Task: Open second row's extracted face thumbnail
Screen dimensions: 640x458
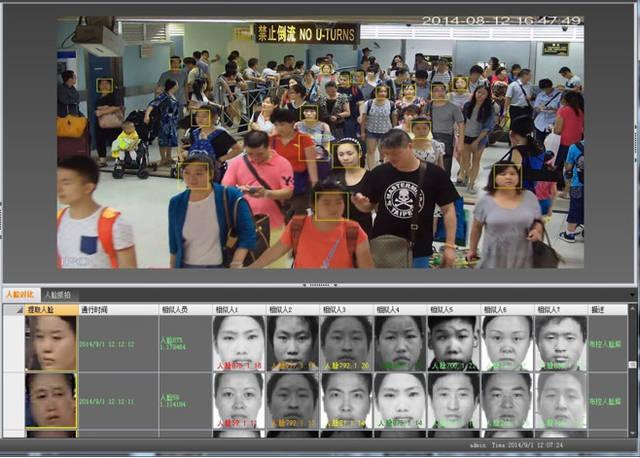Action: click(x=51, y=401)
